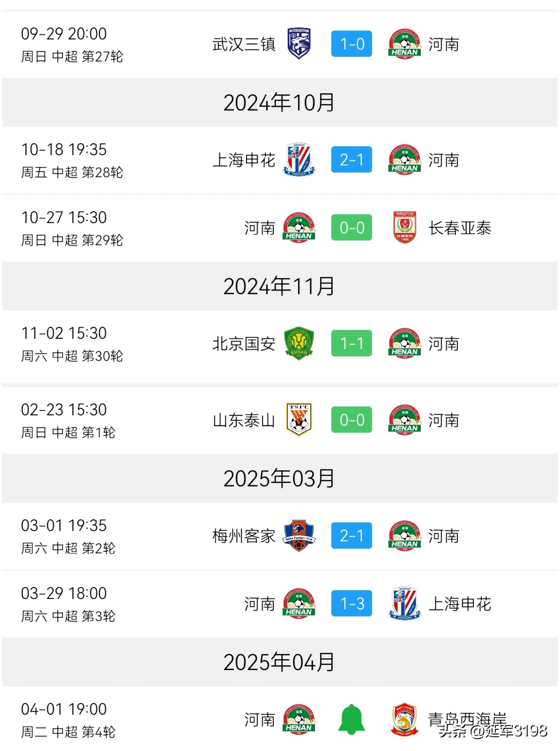Click the Wuhan Three Towns club crest
Viewport: 560px width, 751px height.
(299, 44)
